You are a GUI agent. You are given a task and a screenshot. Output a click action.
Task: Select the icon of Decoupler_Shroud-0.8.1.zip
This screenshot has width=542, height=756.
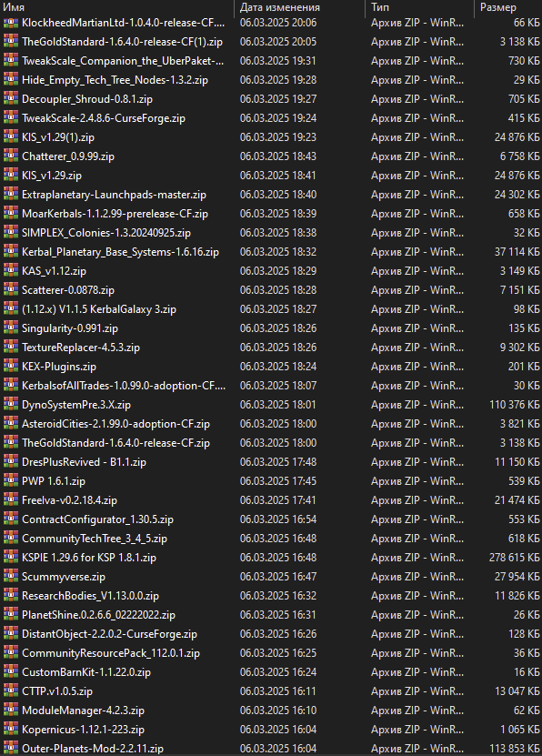11,99
